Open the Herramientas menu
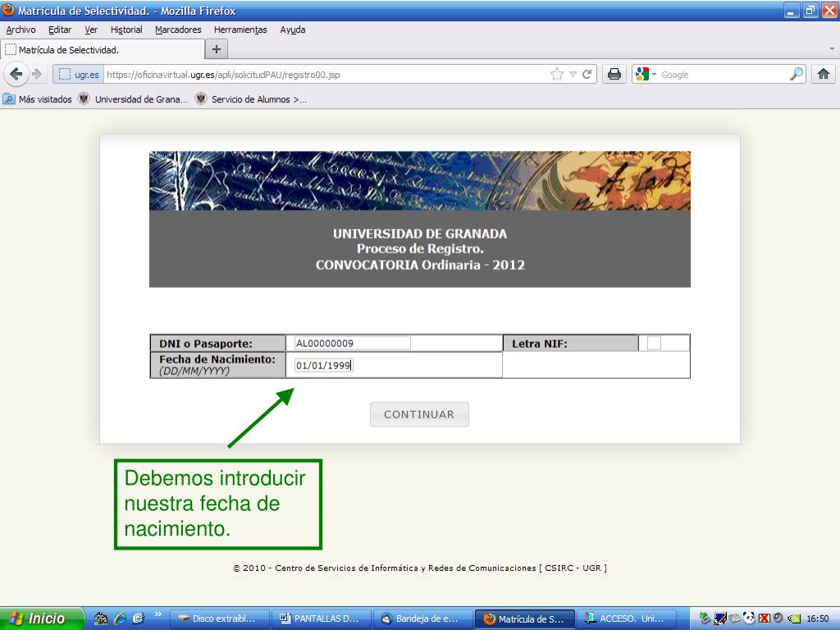 click(240, 30)
